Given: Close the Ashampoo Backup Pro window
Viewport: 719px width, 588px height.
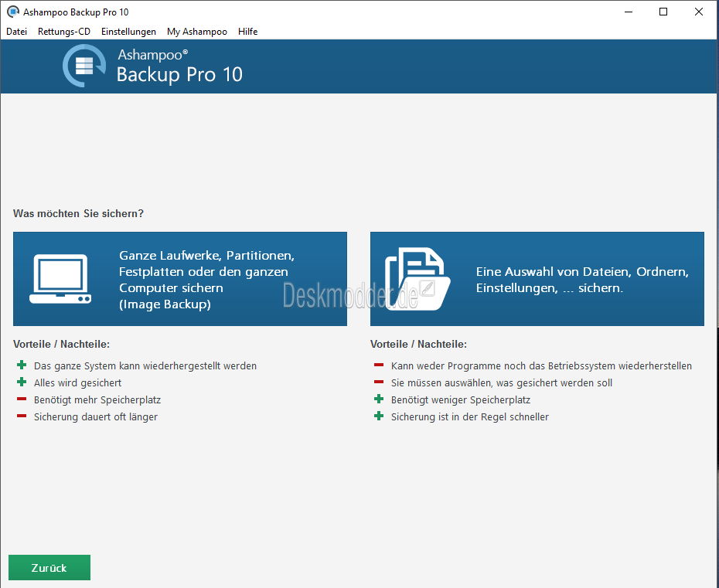Looking at the screenshot, I should click(x=699, y=12).
